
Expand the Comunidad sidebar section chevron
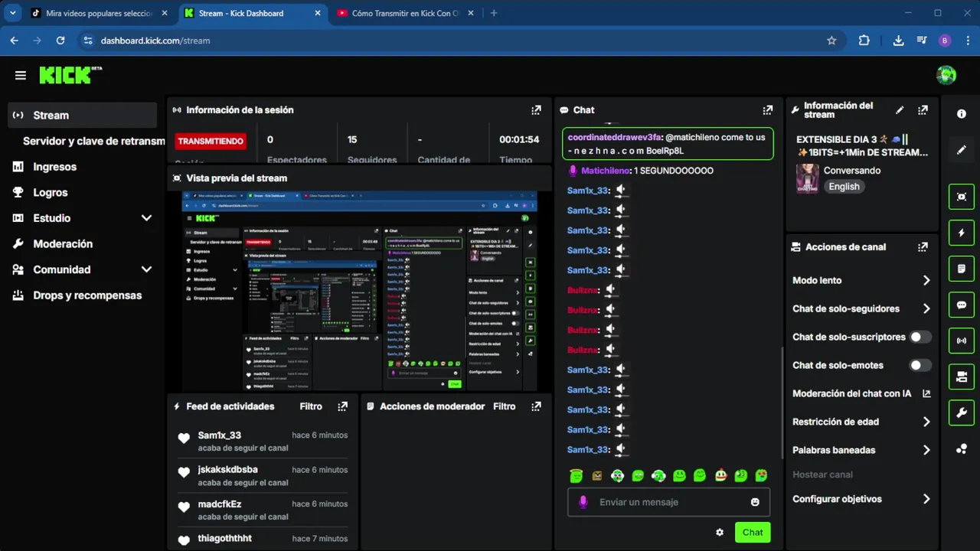coord(146,269)
